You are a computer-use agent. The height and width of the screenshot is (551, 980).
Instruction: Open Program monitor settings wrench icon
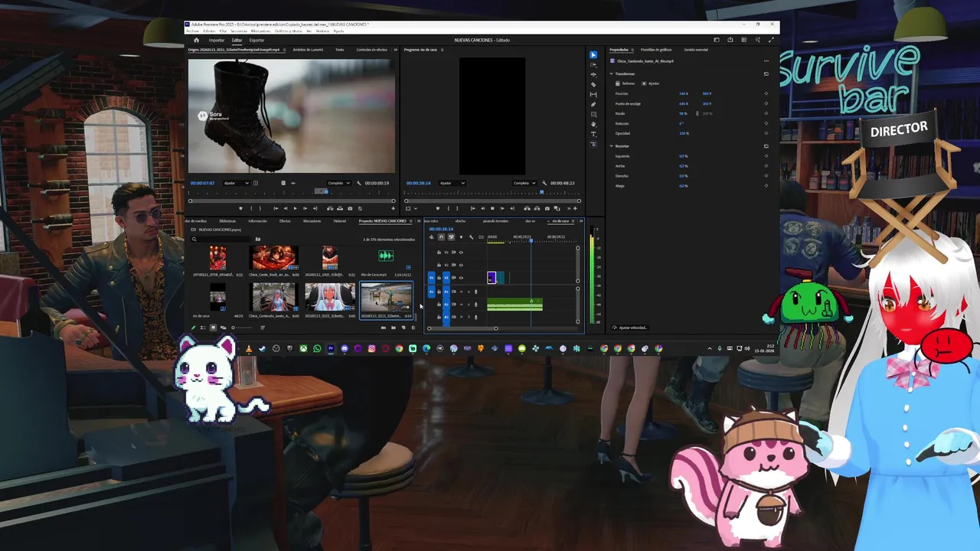(544, 183)
